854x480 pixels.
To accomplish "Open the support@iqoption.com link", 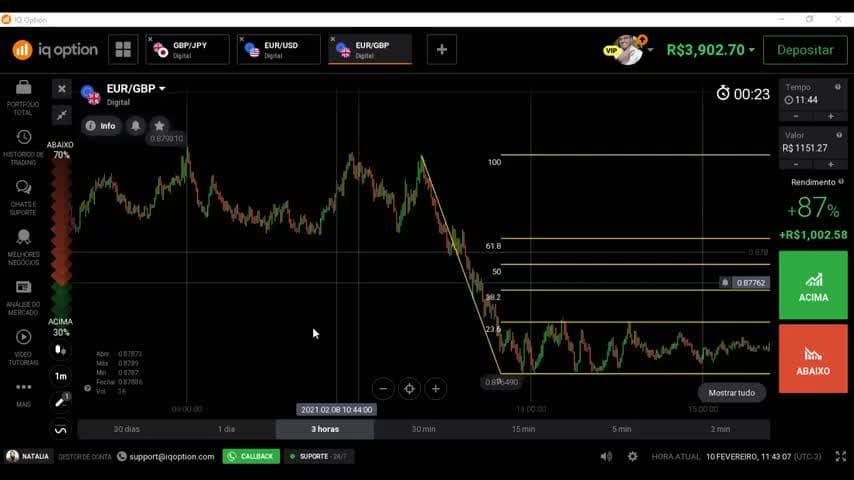I will (172, 457).
